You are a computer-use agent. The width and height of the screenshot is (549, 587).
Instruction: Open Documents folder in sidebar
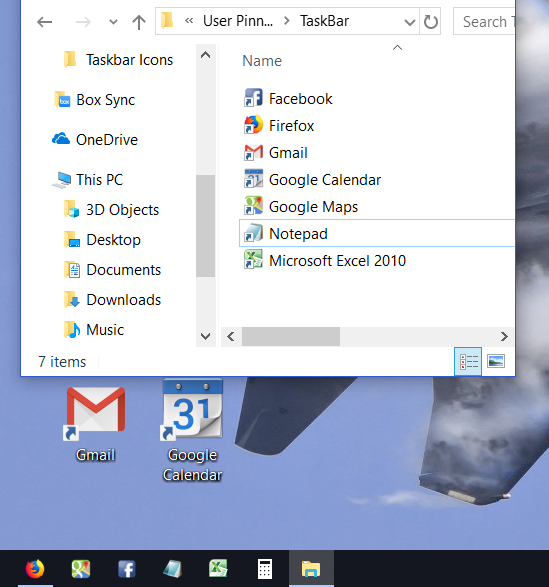coord(112,270)
